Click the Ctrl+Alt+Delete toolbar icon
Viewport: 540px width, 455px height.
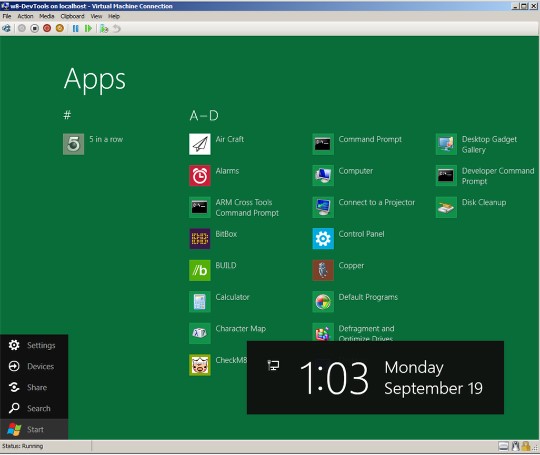click(7, 29)
